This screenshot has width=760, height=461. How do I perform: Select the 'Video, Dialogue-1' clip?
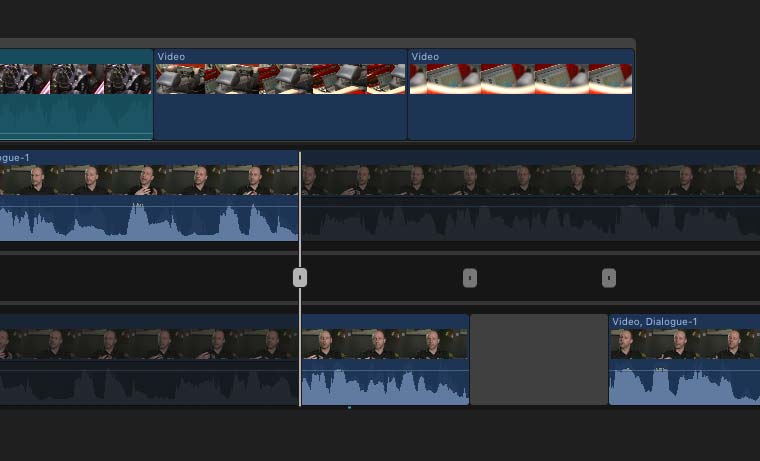pyautogui.click(x=684, y=360)
